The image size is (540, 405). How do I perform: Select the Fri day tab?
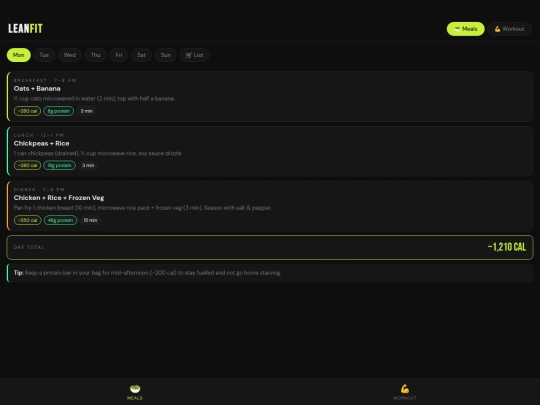[x=119, y=55]
